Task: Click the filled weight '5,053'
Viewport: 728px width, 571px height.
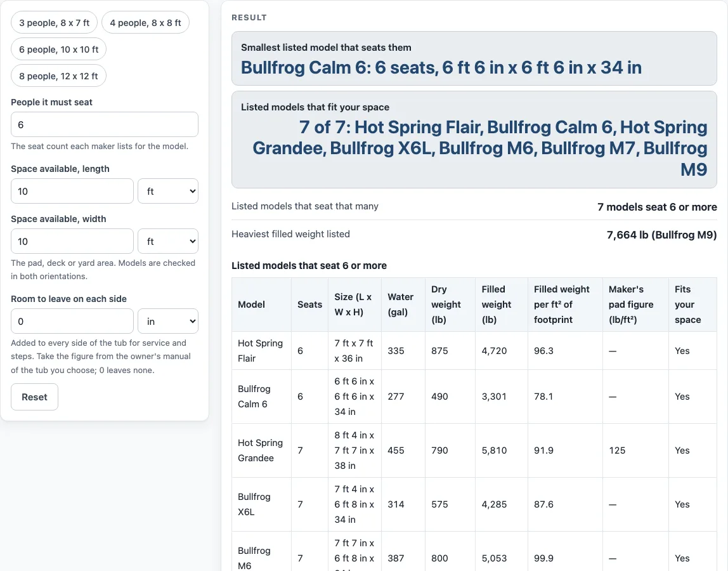Action: tap(494, 558)
